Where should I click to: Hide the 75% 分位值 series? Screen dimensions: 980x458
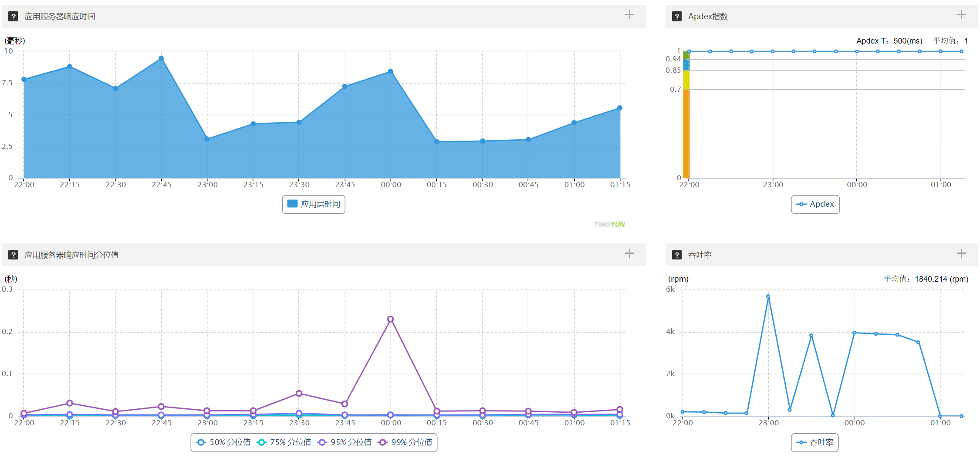click(x=284, y=442)
